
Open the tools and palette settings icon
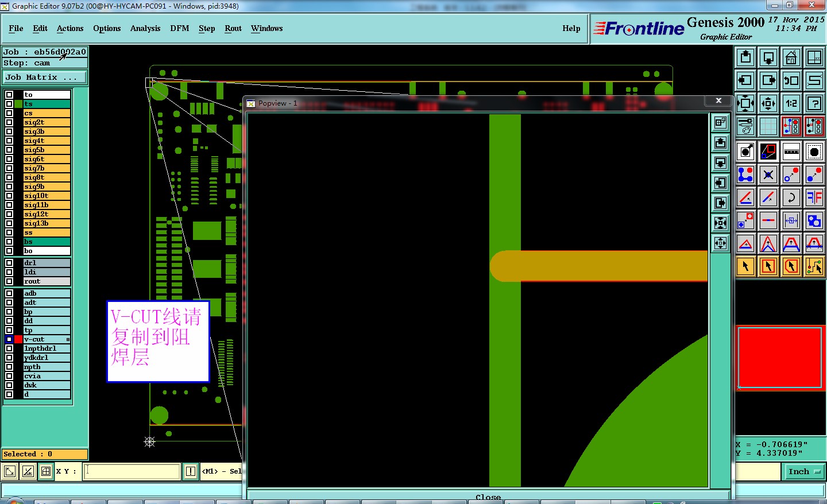(x=745, y=126)
